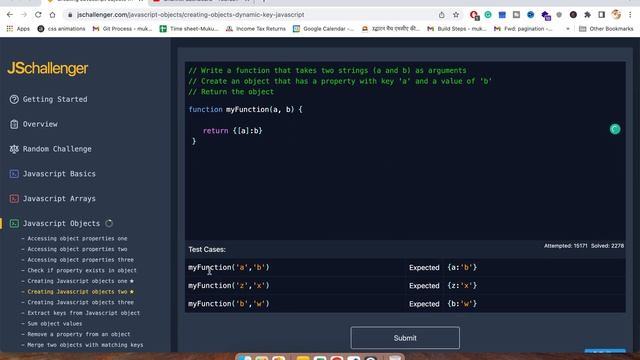Image resolution: width=640 pixels, height=360 pixels.
Task: Open Remove a property from an object
Action: [x=79, y=334]
